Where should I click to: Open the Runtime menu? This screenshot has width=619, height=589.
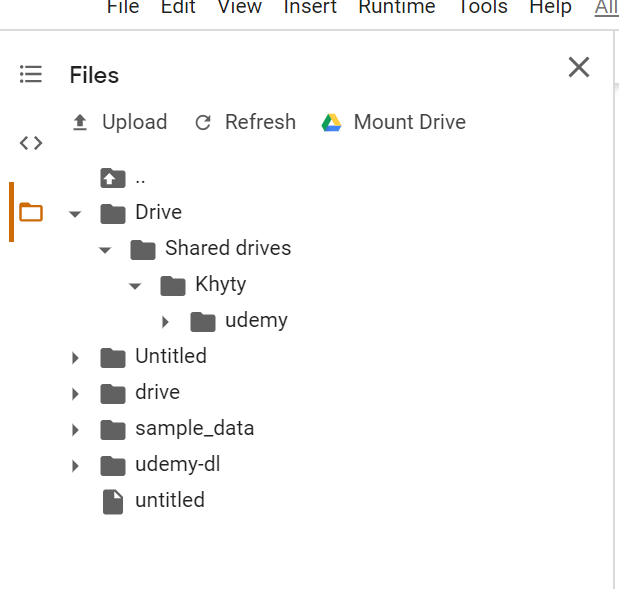397,8
